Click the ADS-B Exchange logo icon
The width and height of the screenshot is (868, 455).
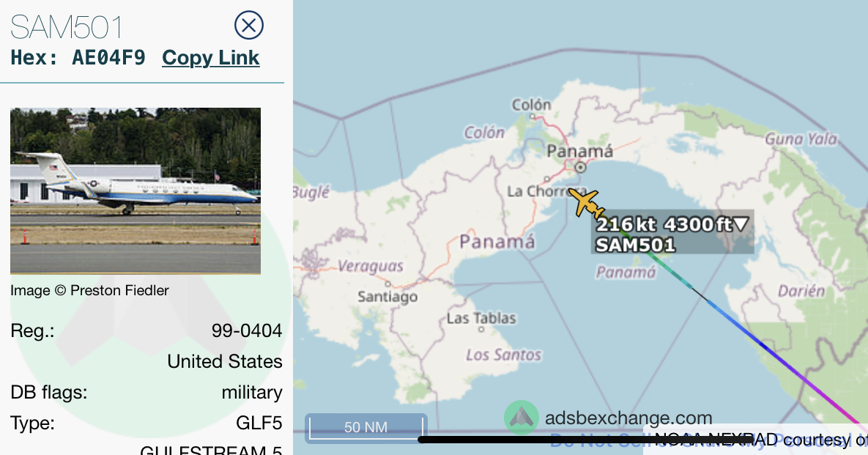(521, 418)
